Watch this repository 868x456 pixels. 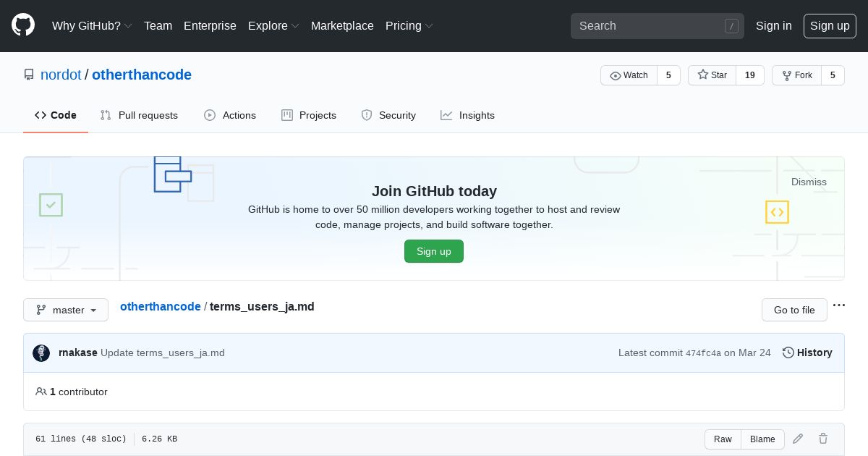pos(629,75)
